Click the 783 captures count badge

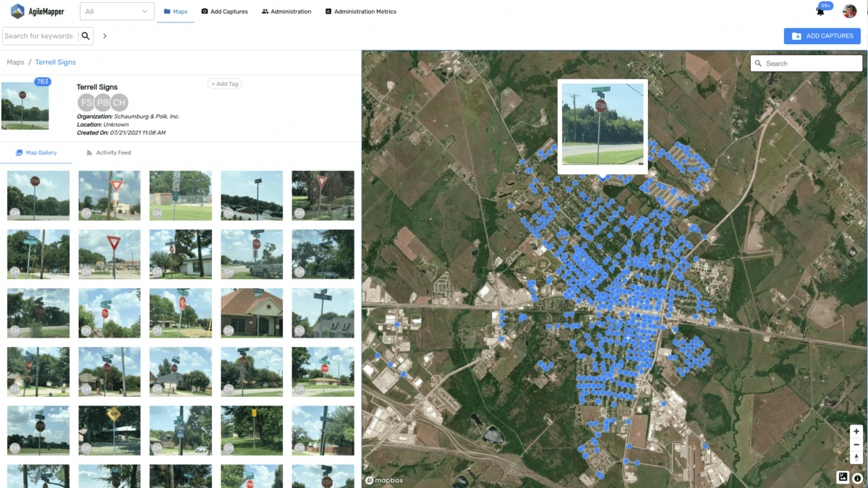42,82
